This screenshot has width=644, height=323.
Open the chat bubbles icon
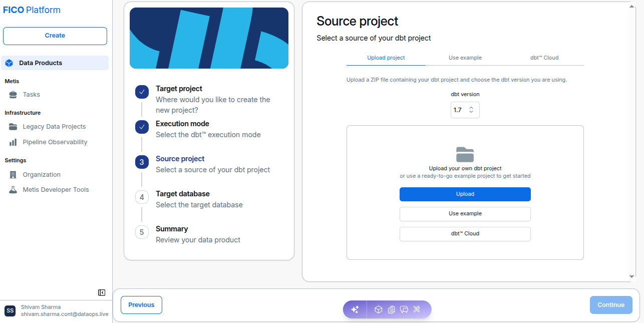[404, 309]
